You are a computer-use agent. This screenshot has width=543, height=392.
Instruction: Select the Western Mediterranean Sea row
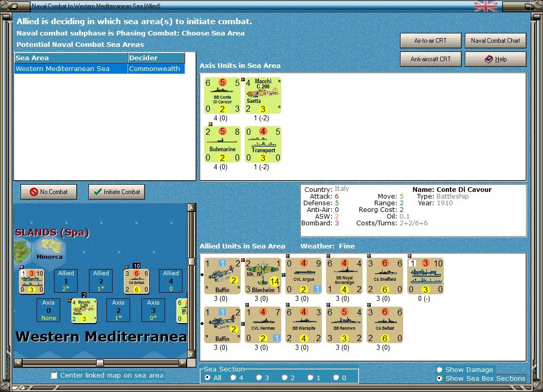(99, 68)
